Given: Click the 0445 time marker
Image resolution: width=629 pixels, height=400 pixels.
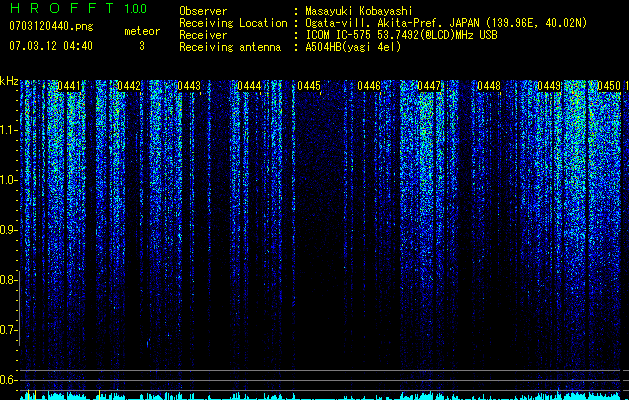Looking at the screenshot, I should [309, 86].
